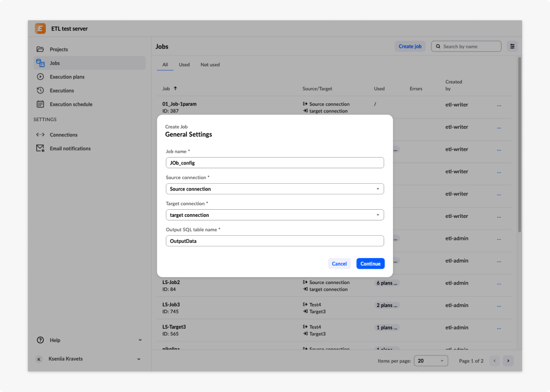The image size is (550, 392).
Task: Click the 6 plans badge for LS-Job2
Action: pyautogui.click(x=387, y=283)
